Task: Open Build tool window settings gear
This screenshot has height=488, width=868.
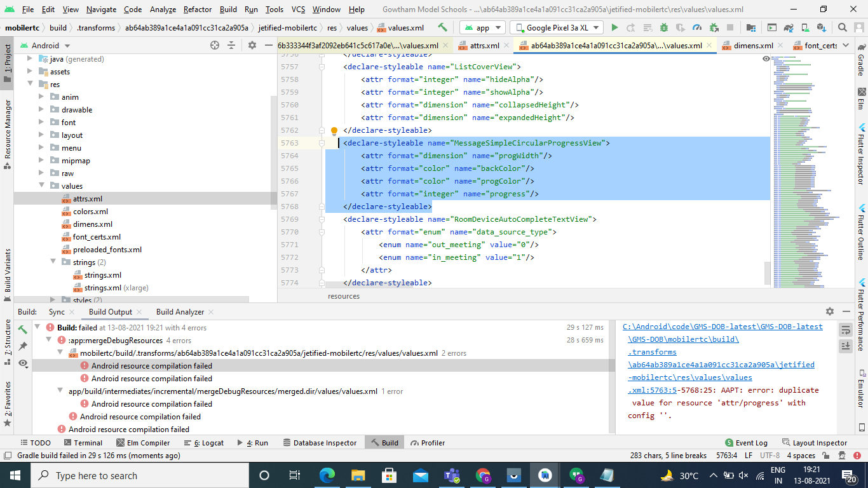Action: 829,311
